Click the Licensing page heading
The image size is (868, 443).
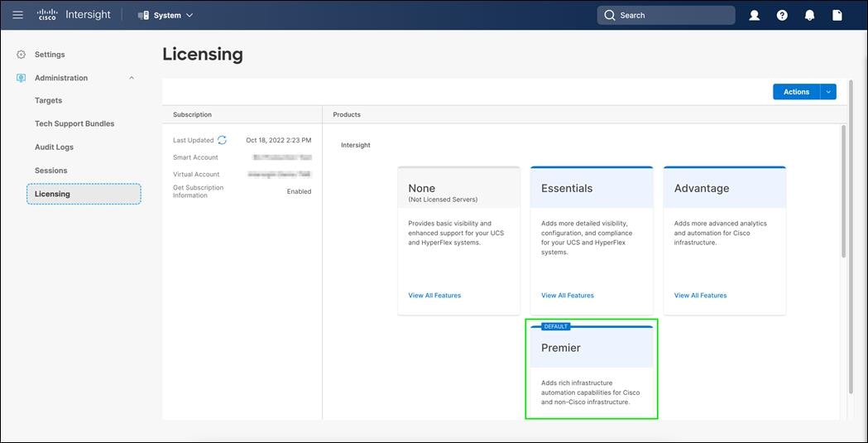click(203, 55)
